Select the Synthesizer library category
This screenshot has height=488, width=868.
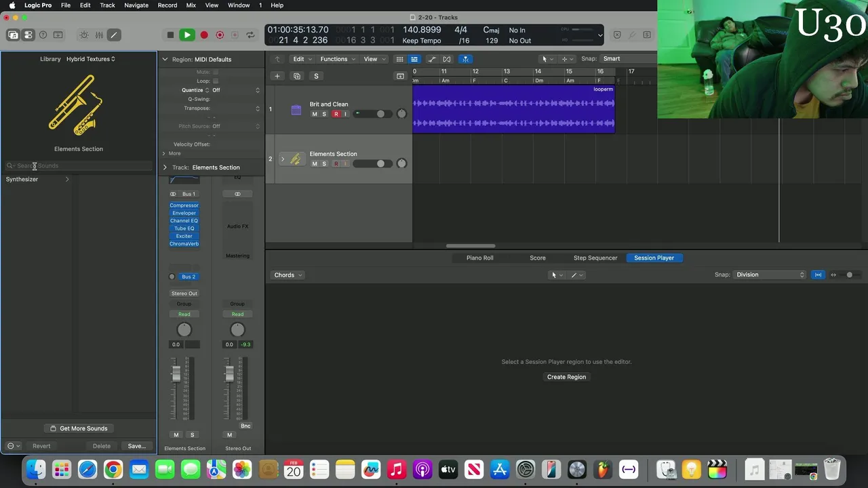pos(38,180)
